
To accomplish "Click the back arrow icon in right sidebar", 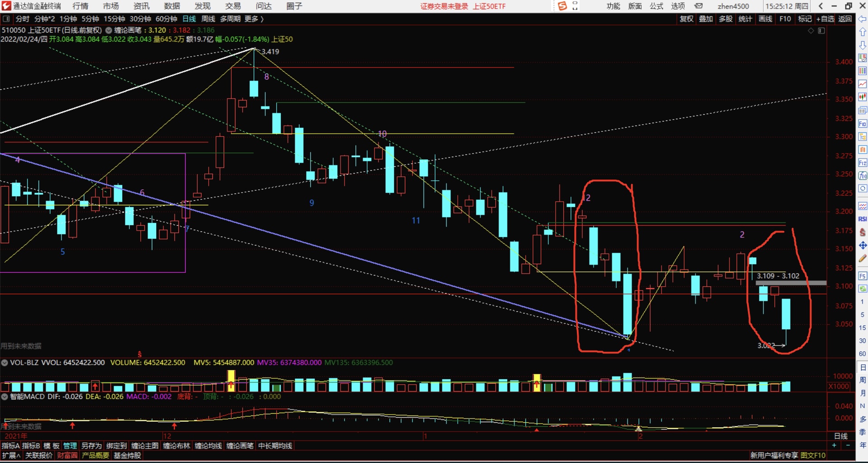I will [863, 19].
